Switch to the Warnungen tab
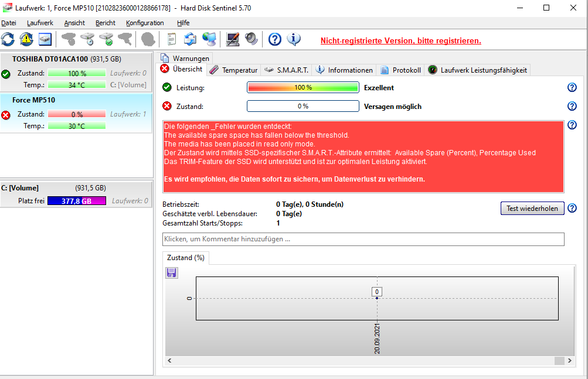 click(185, 58)
